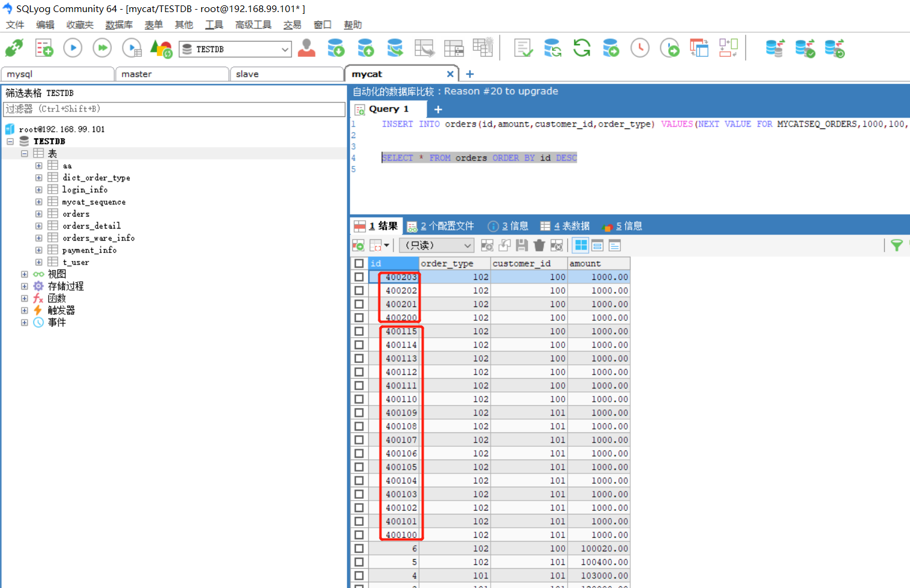Check the box for row id 400203
Screen dimensions: 910x588
click(359, 277)
